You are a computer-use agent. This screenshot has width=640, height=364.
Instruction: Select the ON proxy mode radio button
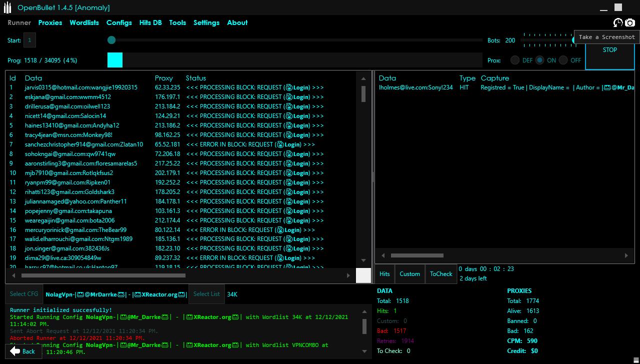point(539,60)
